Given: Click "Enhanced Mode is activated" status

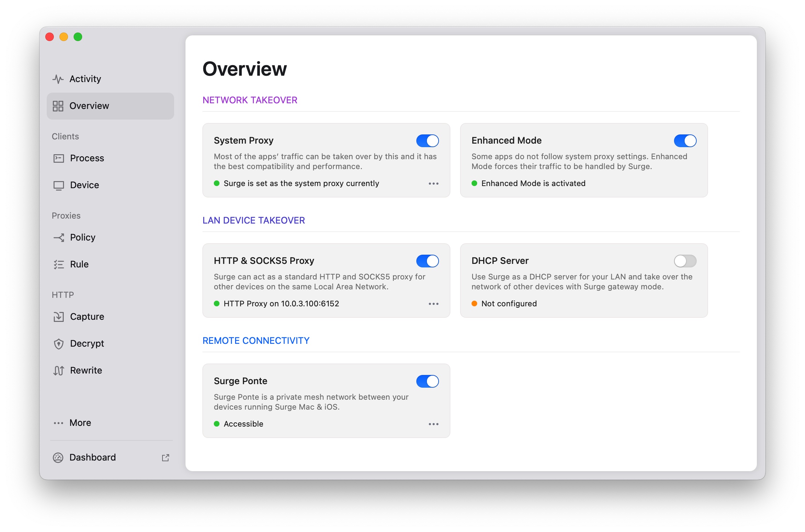Looking at the screenshot, I should point(533,183).
